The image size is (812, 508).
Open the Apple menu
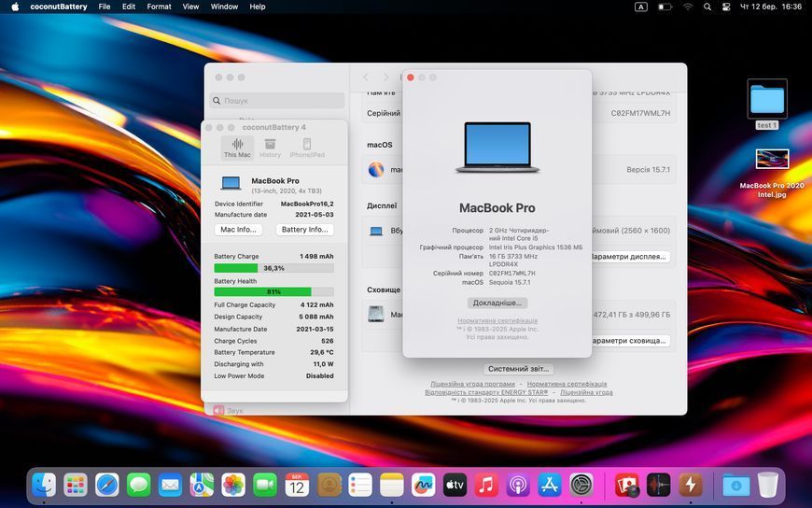point(15,7)
